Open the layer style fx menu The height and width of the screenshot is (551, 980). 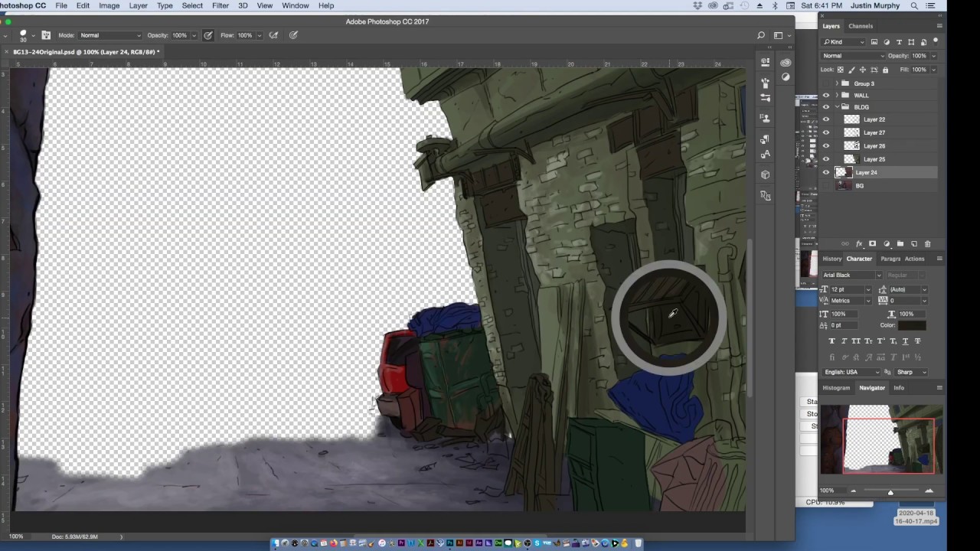pyautogui.click(x=858, y=243)
